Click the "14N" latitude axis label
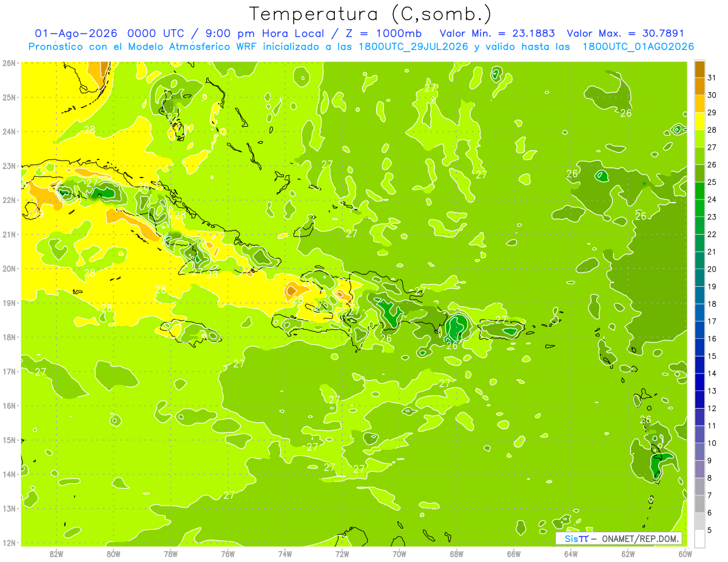This screenshot has height=562, width=728. pyautogui.click(x=9, y=474)
